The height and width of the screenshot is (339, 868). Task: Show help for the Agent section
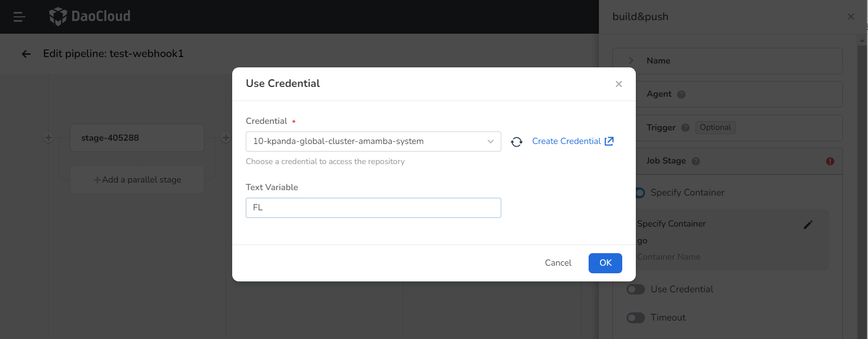coord(681,95)
